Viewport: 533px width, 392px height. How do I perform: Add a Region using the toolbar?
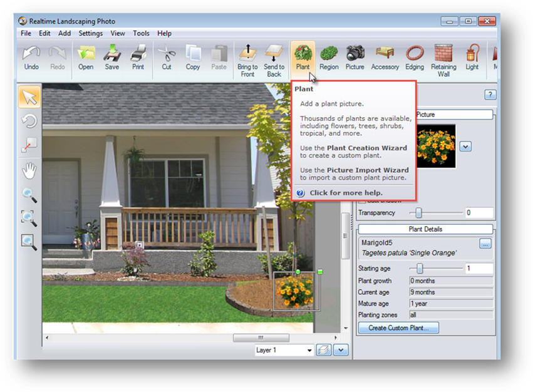329,58
